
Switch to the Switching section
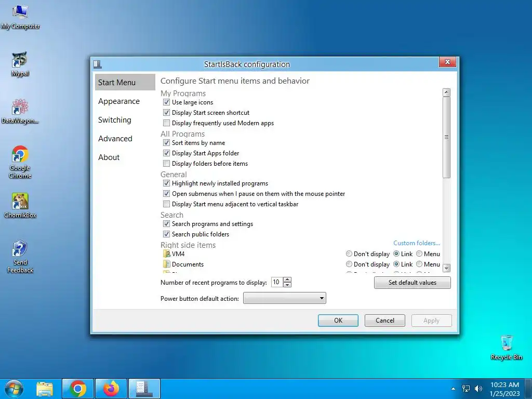[x=125, y=120]
